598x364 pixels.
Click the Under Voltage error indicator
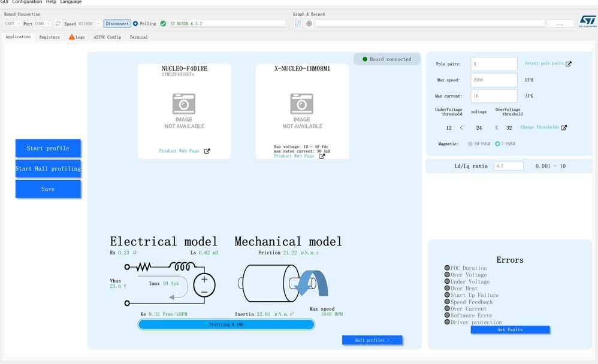point(447,281)
